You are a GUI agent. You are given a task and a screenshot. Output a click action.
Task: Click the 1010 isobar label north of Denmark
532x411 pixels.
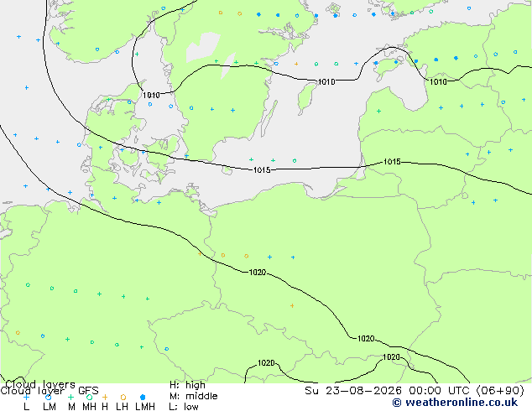(x=151, y=96)
